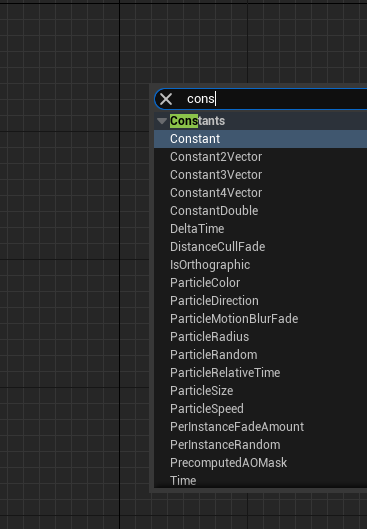
Task: Choose the ParticleRadius node
Action: pyautogui.click(x=260, y=337)
